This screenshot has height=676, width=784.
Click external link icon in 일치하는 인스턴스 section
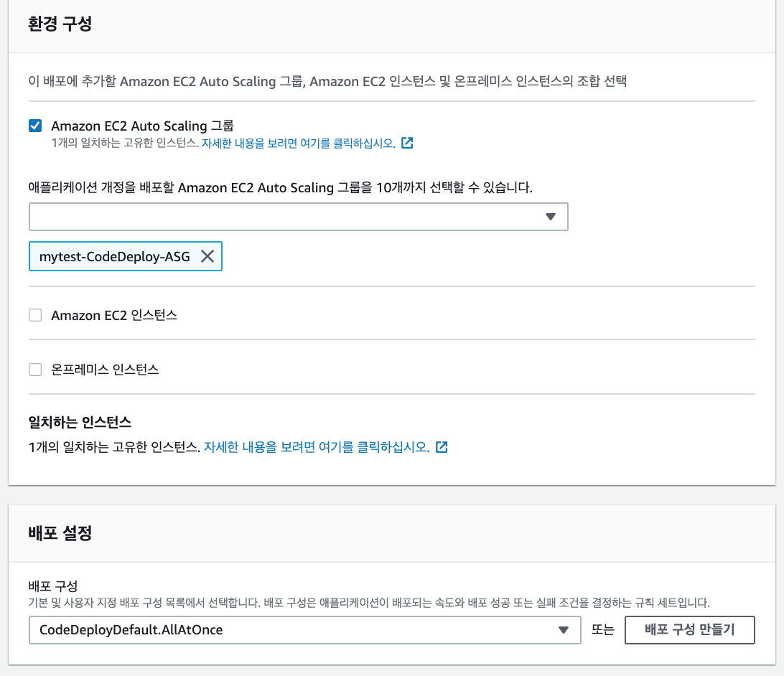point(442,446)
